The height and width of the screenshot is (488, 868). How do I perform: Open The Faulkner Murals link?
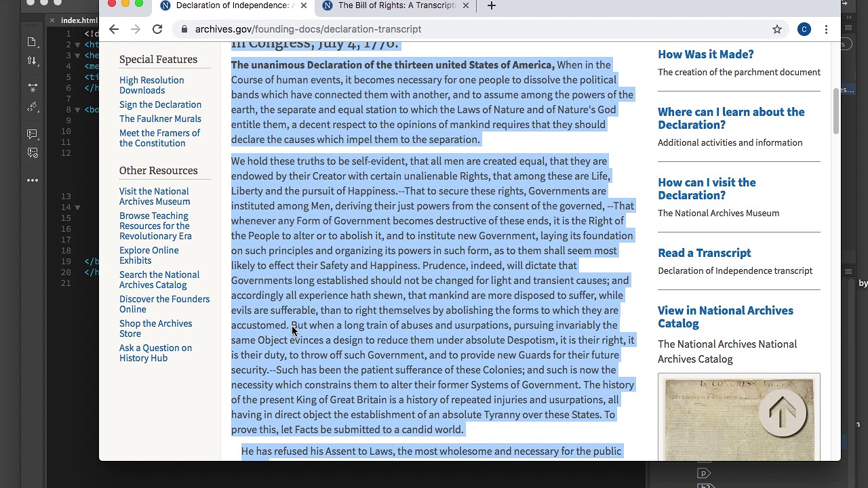[x=160, y=119]
